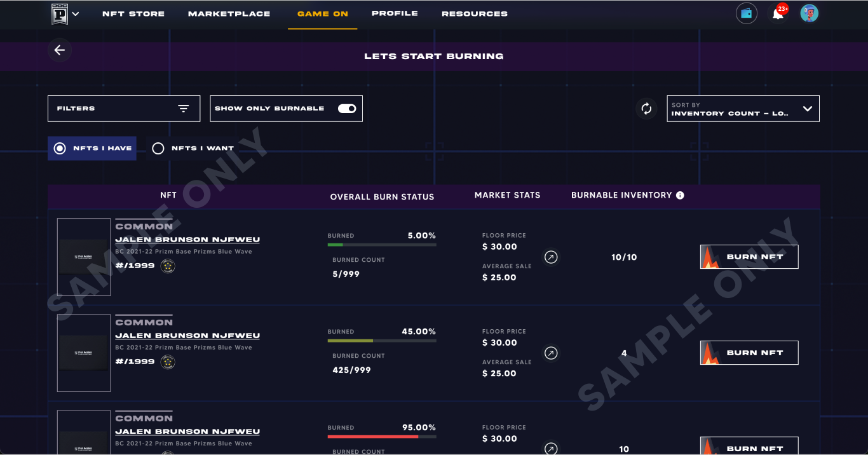
Task: Click the NFT column header
Action: (x=168, y=195)
